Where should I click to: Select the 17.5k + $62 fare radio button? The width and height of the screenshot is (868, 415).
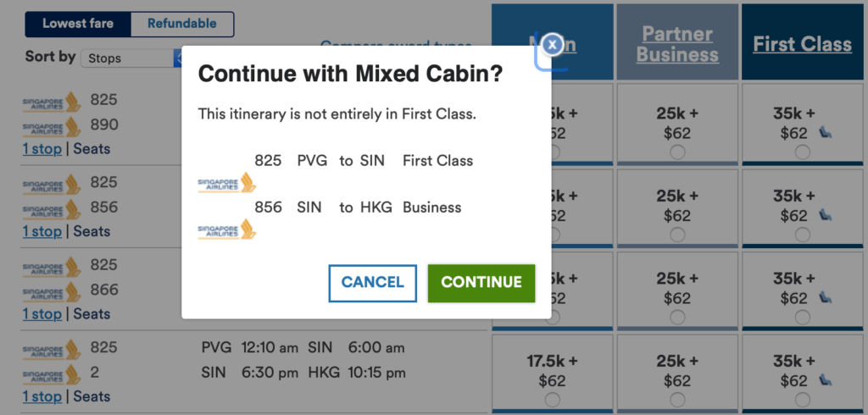point(552,400)
